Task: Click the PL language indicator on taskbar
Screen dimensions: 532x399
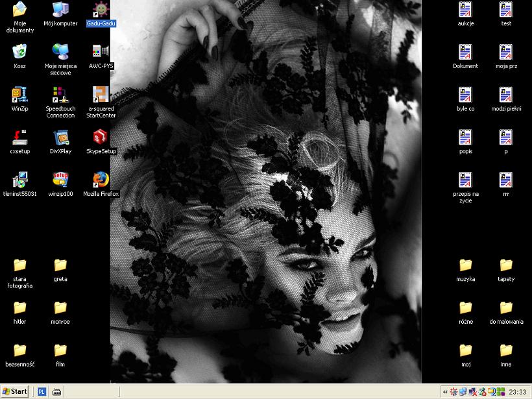Action: tap(42, 391)
